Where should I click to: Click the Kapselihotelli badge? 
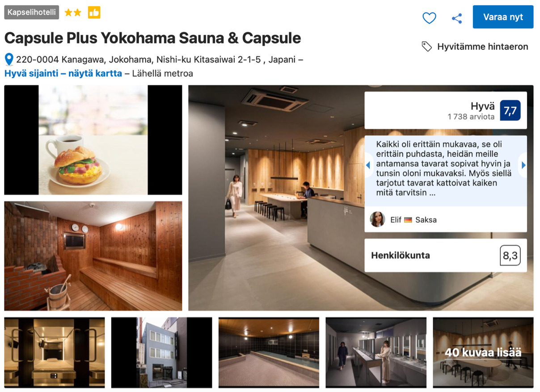tap(32, 13)
